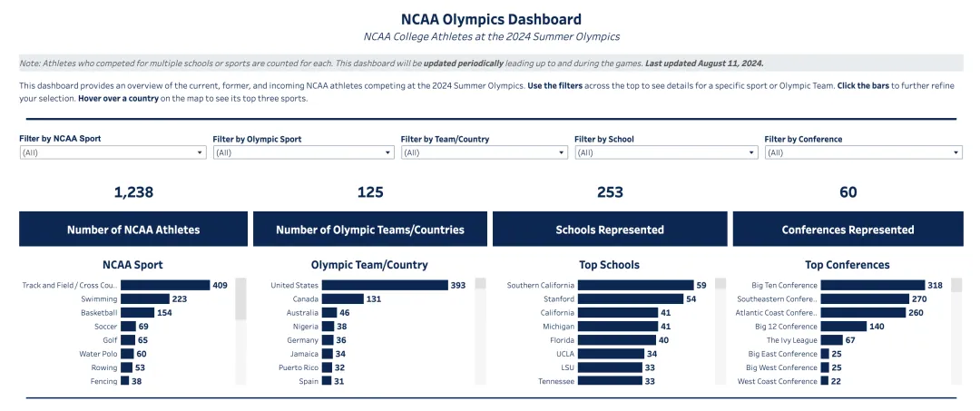Expand the Filter by Team/Country dropdown
The height and width of the screenshot is (411, 980).
(485, 152)
